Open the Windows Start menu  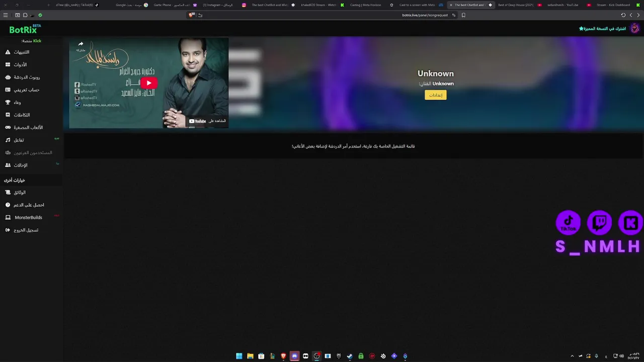pyautogui.click(x=239, y=356)
